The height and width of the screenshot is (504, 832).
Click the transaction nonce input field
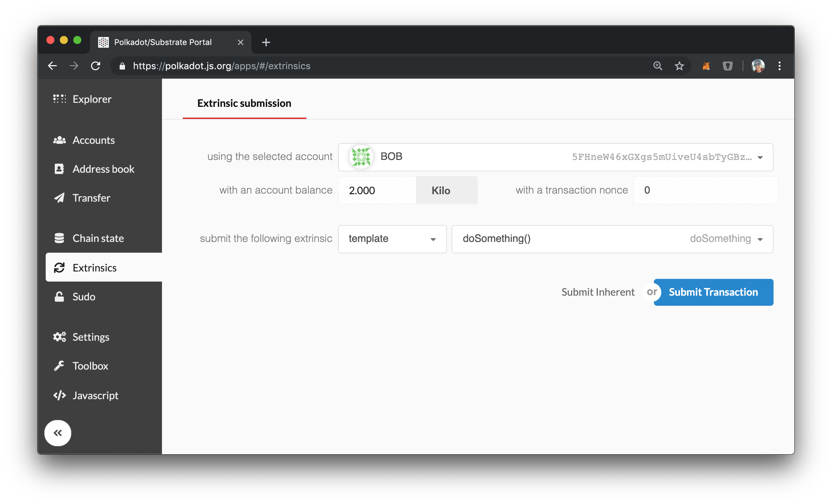[704, 190]
